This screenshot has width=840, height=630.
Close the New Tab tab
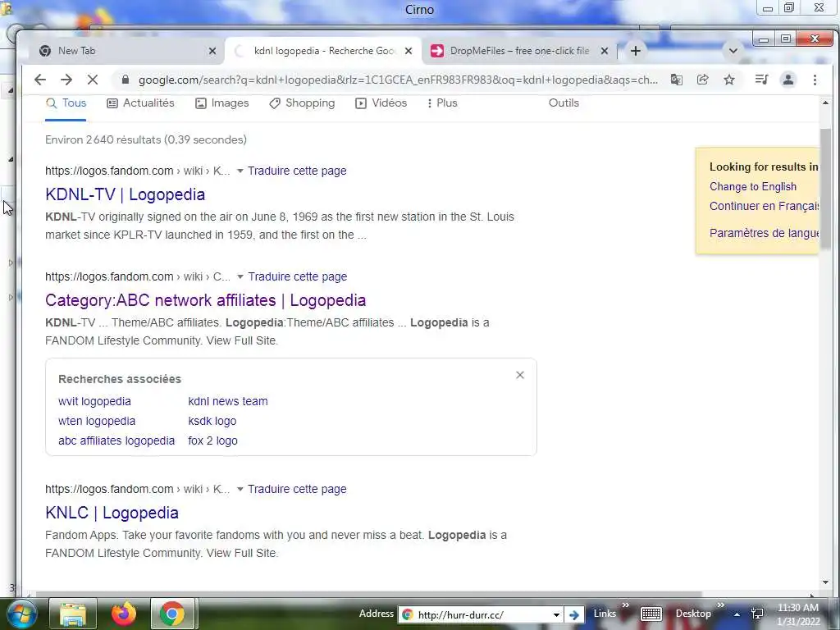(x=212, y=51)
